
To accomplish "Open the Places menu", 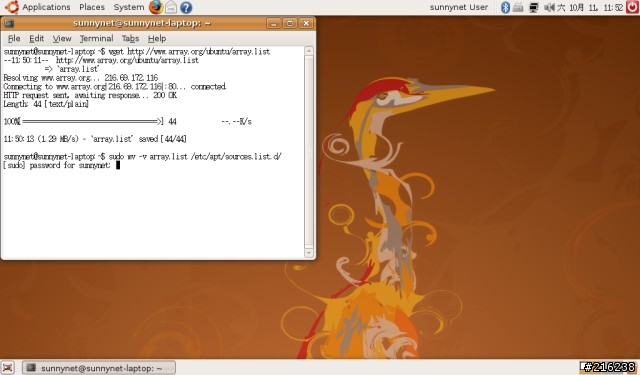I will (x=92, y=7).
